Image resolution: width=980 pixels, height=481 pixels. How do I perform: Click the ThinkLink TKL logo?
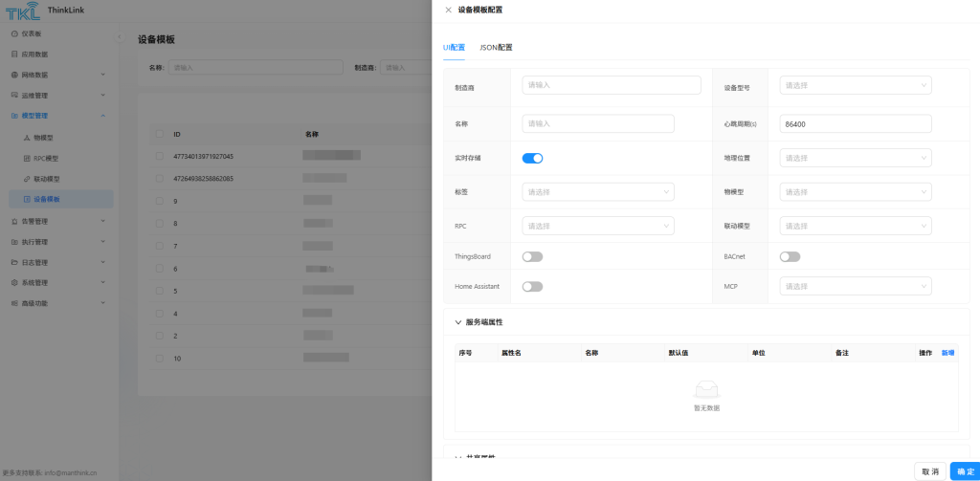pos(21,11)
